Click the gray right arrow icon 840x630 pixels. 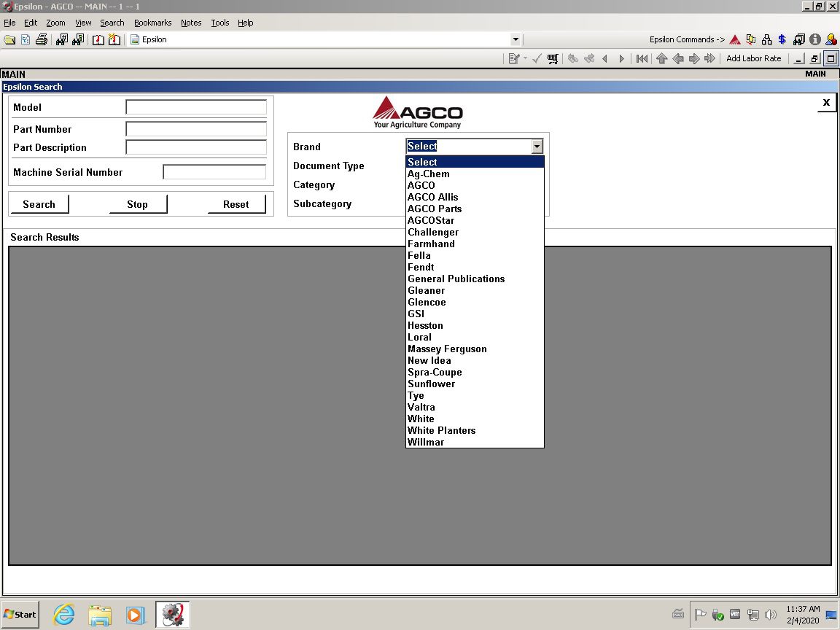click(693, 58)
